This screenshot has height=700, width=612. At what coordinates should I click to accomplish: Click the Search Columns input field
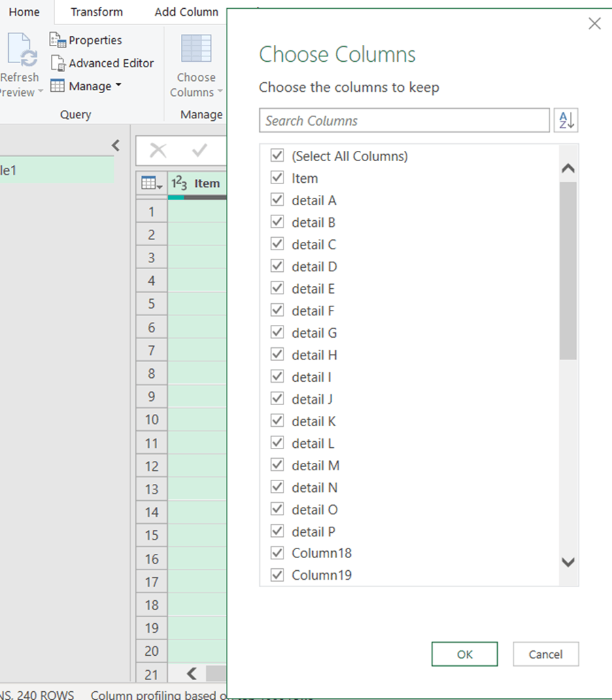point(404,120)
